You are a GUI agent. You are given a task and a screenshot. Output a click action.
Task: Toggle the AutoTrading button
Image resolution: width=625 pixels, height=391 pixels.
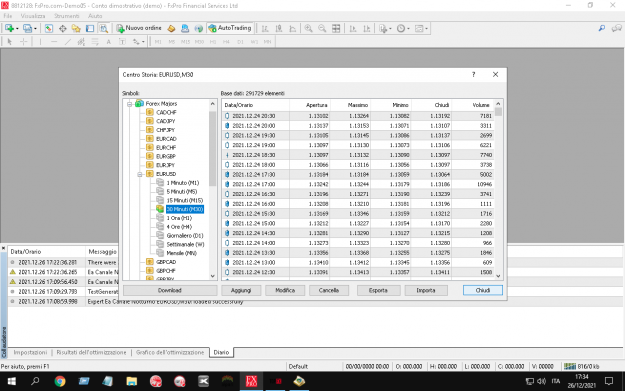[230, 28]
